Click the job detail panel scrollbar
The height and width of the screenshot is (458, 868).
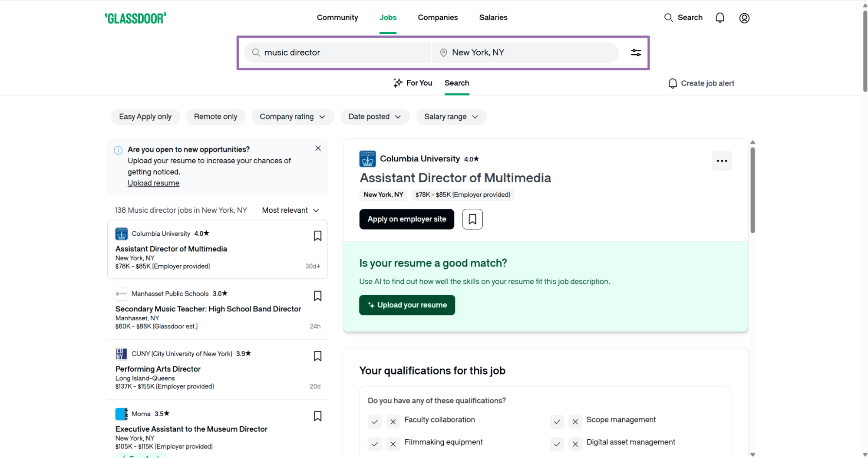coord(752,190)
